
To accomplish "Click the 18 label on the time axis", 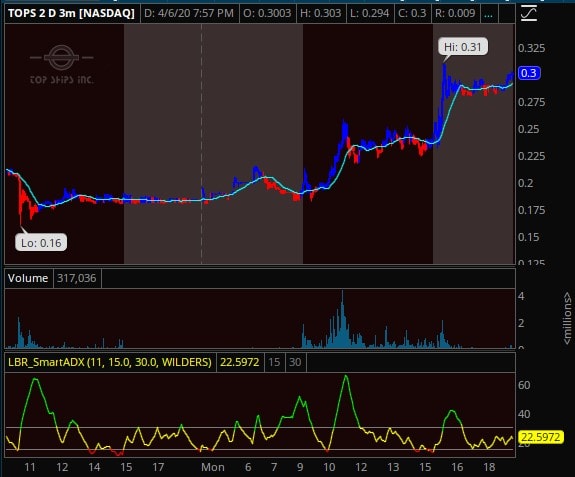I will pos(489,467).
